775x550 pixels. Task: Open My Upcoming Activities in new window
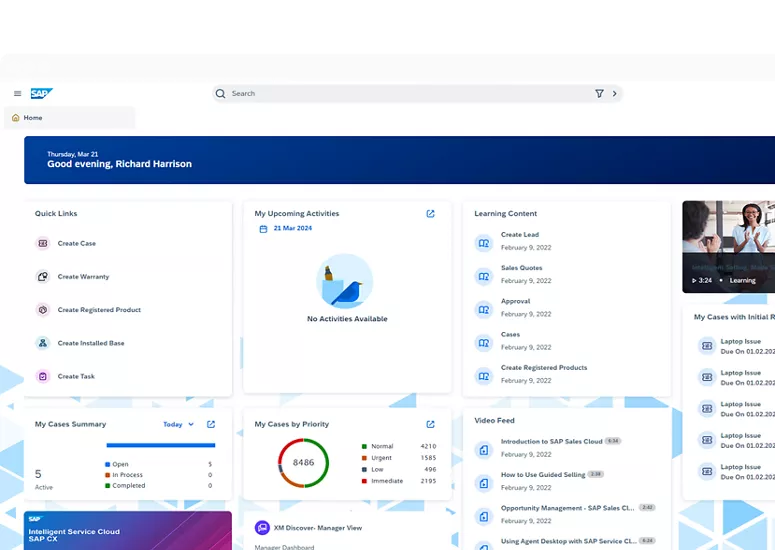pyautogui.click(x=430, y=214)
